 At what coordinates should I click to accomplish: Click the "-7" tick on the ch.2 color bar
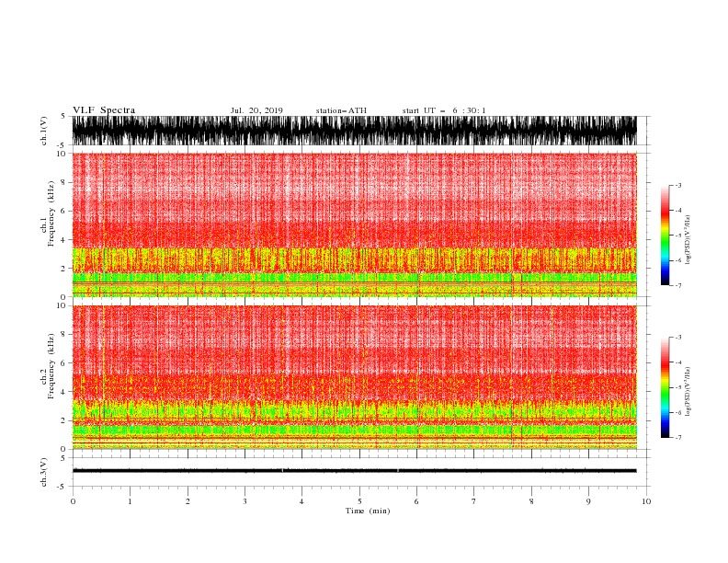click(x=677, y=438)
